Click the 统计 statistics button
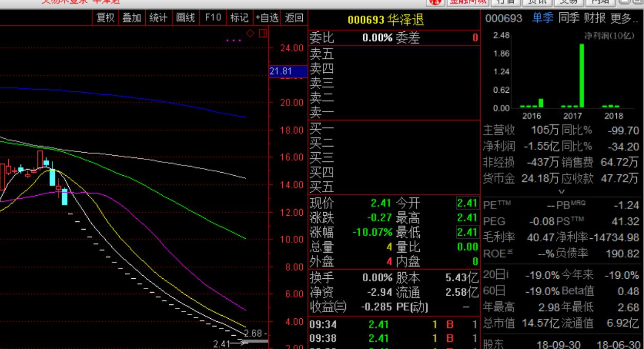This screenshot has height=349, width=644. tap(159, 18)
